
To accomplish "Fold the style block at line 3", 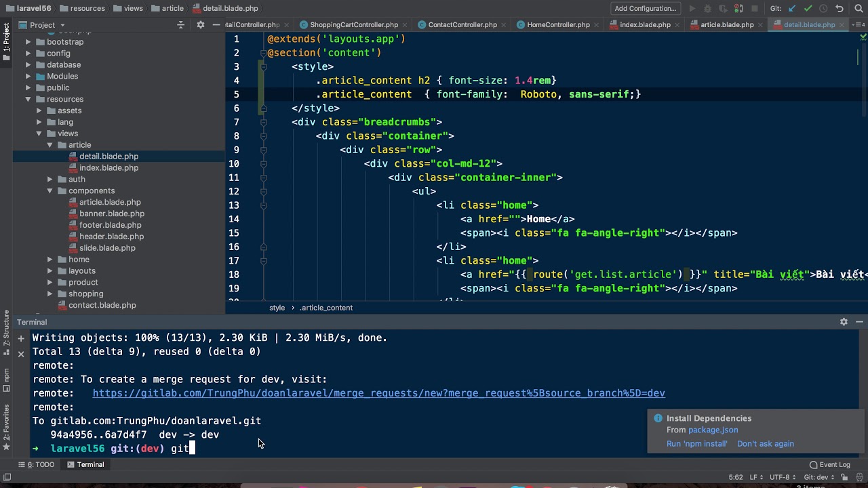I will 263,66.
